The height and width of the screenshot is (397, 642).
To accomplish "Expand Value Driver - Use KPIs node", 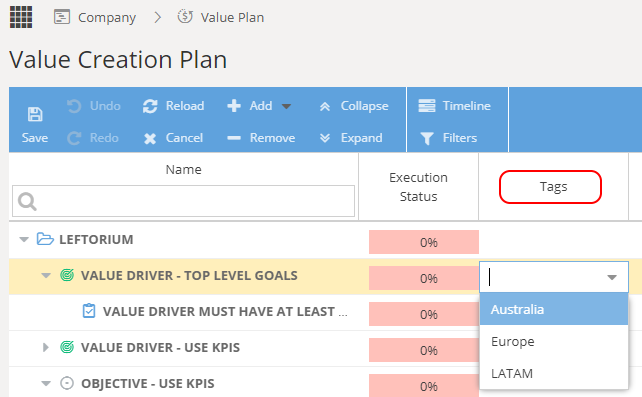I will [45, 347].
